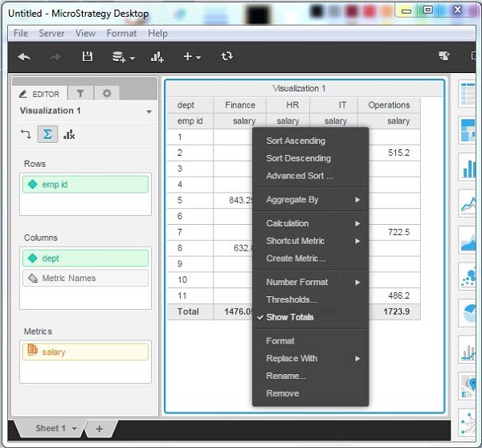The height and width of the screenshot is (448, 482).
Task: Select the Network visualization icon
Action: pos(468,423)
